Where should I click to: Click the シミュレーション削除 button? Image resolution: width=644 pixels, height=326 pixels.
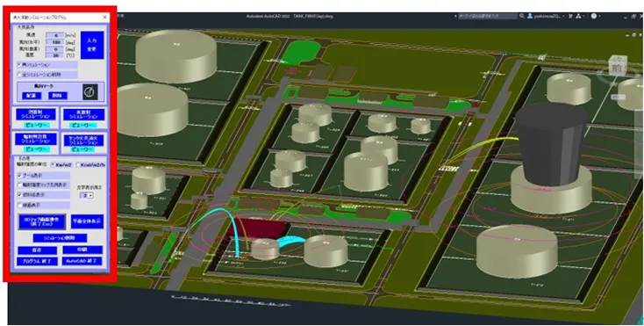pyautogui.click(x=60, y=238)
